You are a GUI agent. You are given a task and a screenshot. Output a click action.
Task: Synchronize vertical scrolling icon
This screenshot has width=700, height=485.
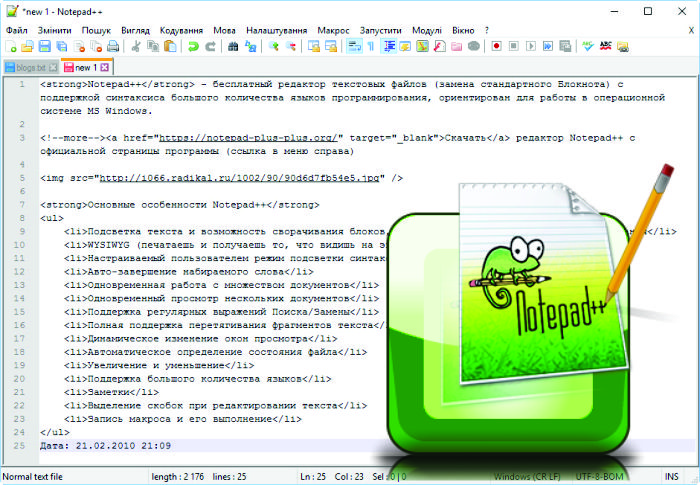[x=314, y=46]
